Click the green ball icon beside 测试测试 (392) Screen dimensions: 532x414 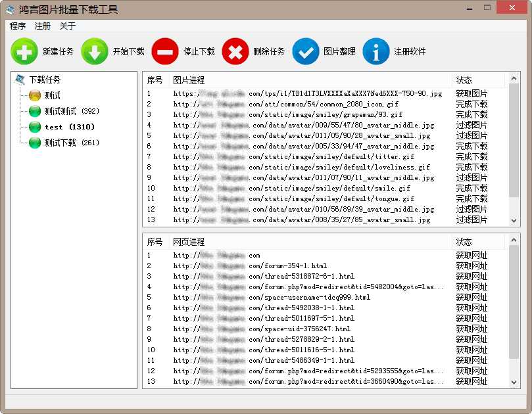[35, 111]
